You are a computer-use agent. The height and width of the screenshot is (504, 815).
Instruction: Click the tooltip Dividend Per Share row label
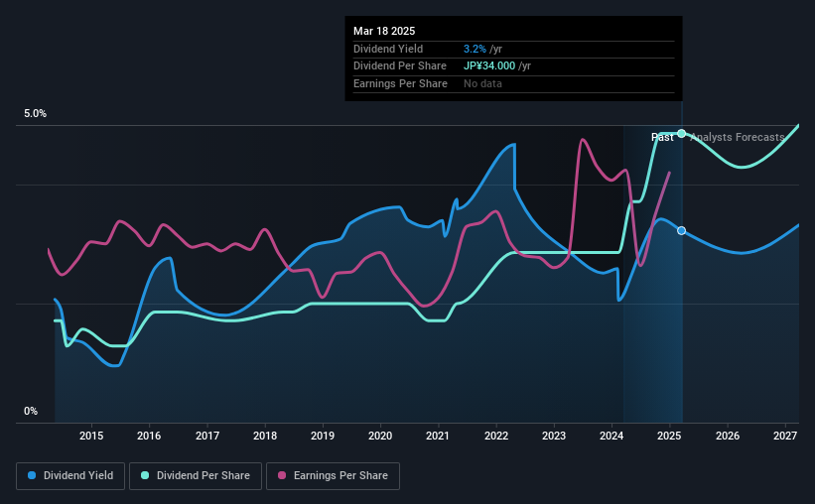[400, 66]
